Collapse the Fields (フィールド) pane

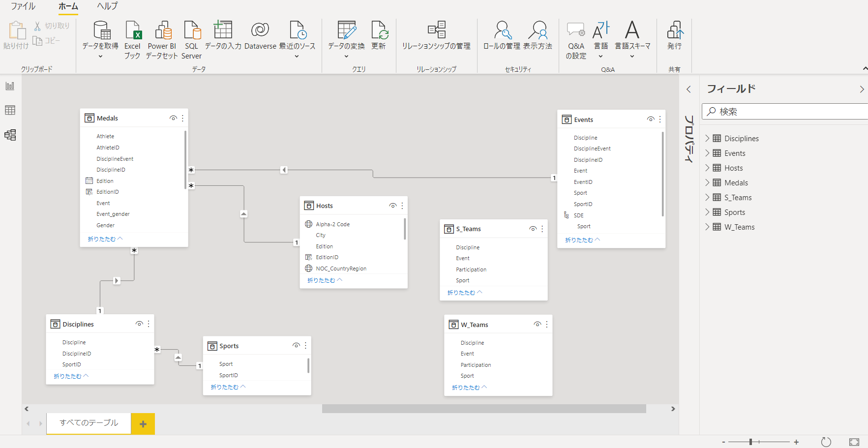[862, 89]
